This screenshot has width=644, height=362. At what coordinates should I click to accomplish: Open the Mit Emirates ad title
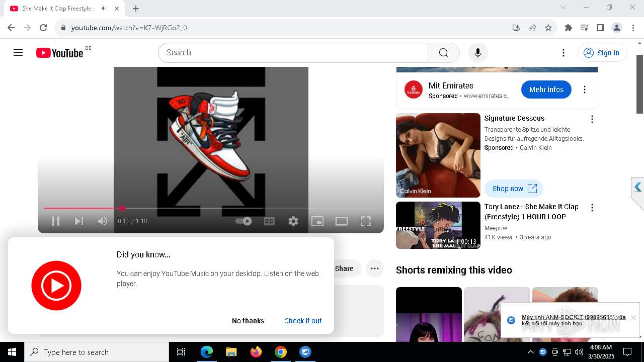click(451, 85)
